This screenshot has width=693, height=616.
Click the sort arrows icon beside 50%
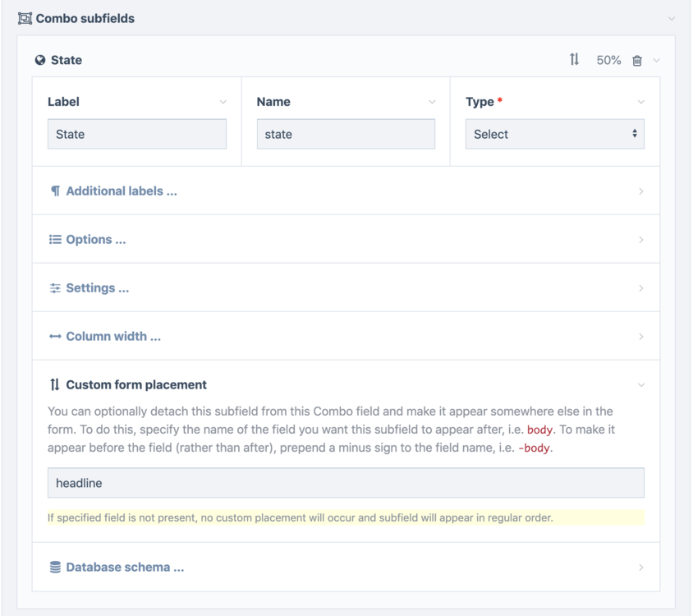[574, 60]
